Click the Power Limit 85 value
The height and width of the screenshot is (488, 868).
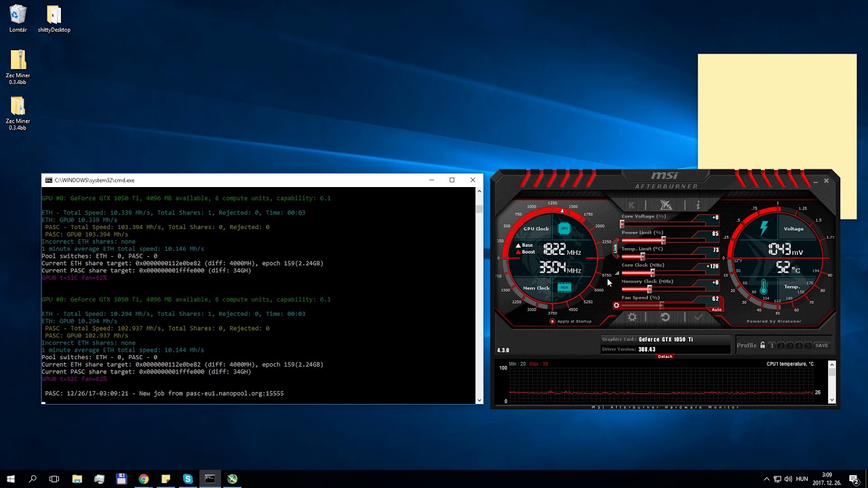click(x=715, y=234)
